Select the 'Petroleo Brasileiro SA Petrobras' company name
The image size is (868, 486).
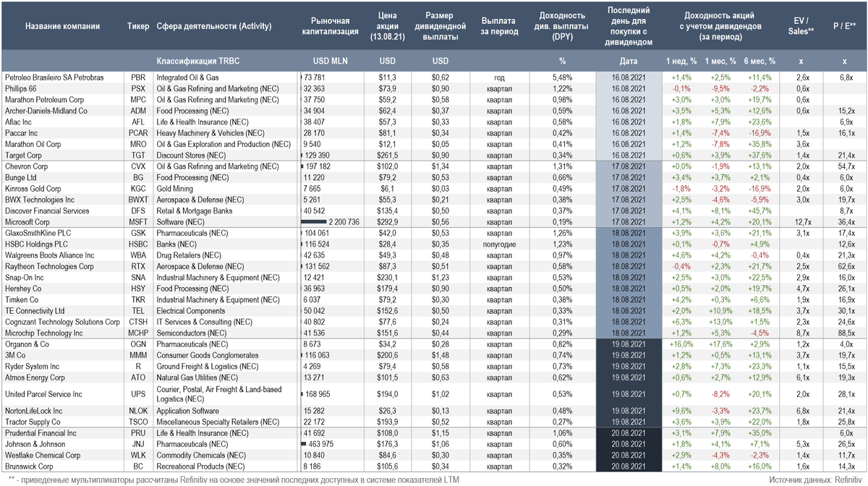[54, 77]
